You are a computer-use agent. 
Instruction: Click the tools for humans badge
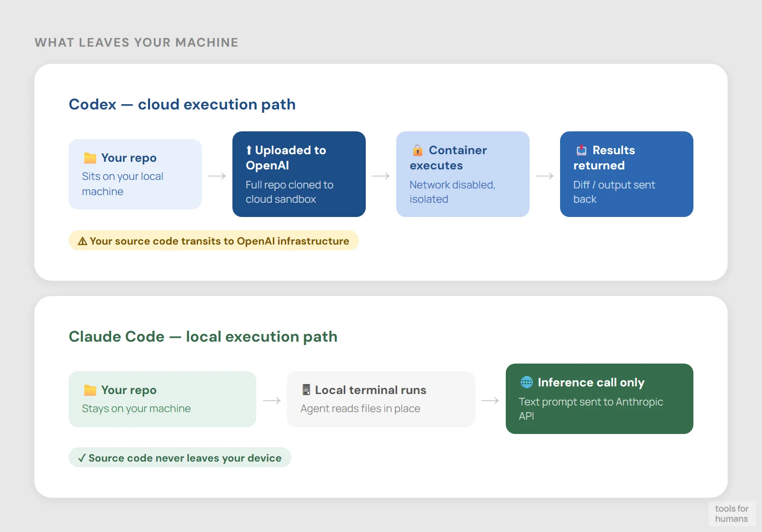732,514
